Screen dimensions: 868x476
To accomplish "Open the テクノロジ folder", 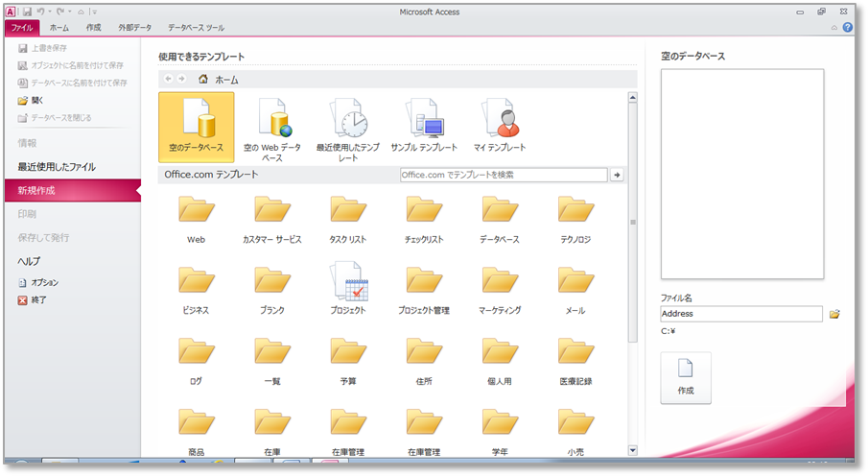I will coord(575,220).
